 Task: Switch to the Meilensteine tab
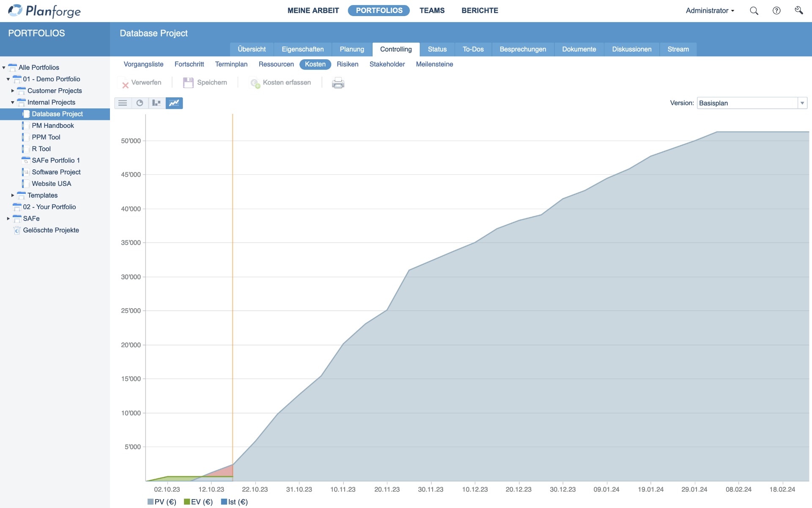pos(435,64)
